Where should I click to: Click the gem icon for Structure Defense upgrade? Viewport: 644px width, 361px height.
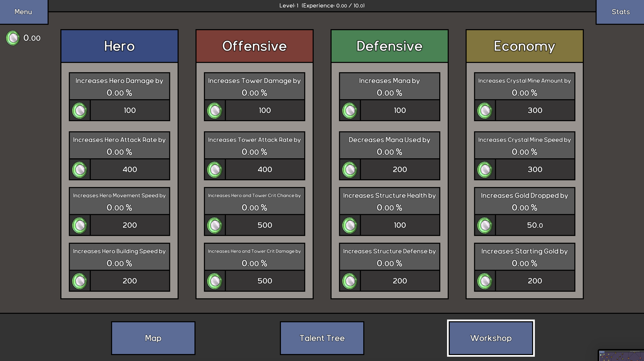(x=350, y=281)
